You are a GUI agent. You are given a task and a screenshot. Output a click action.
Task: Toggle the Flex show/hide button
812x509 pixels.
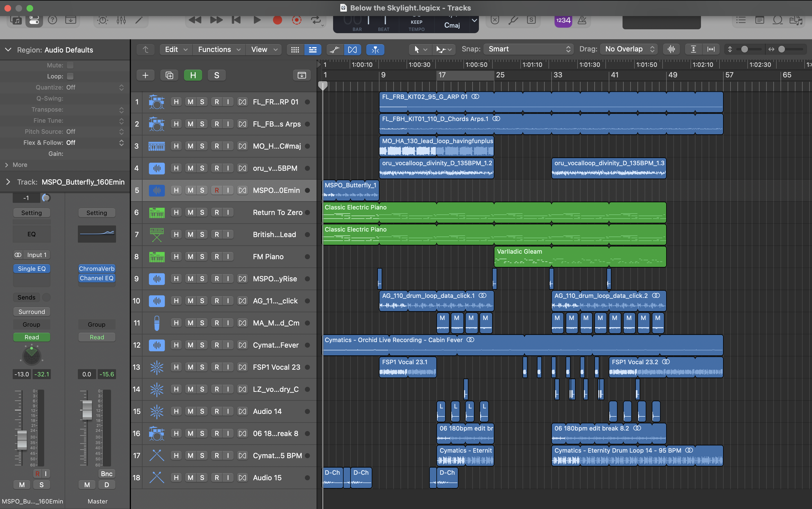352,49
